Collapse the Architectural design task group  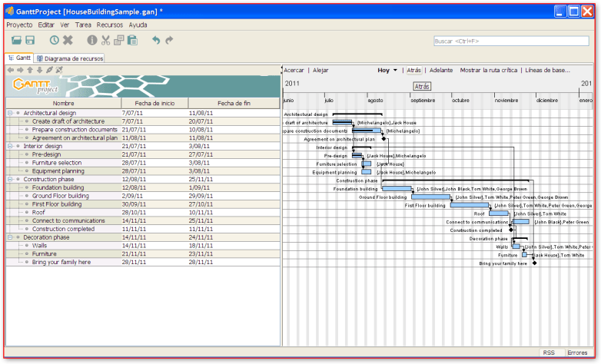pyautogui.click(x=10, y=113)
